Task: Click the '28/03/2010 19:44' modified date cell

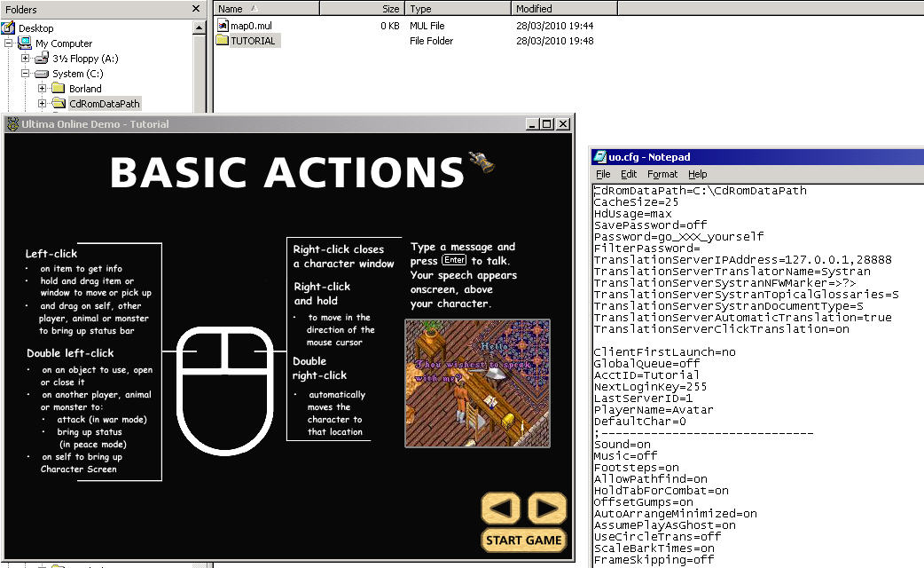Action: pos(554,26)
